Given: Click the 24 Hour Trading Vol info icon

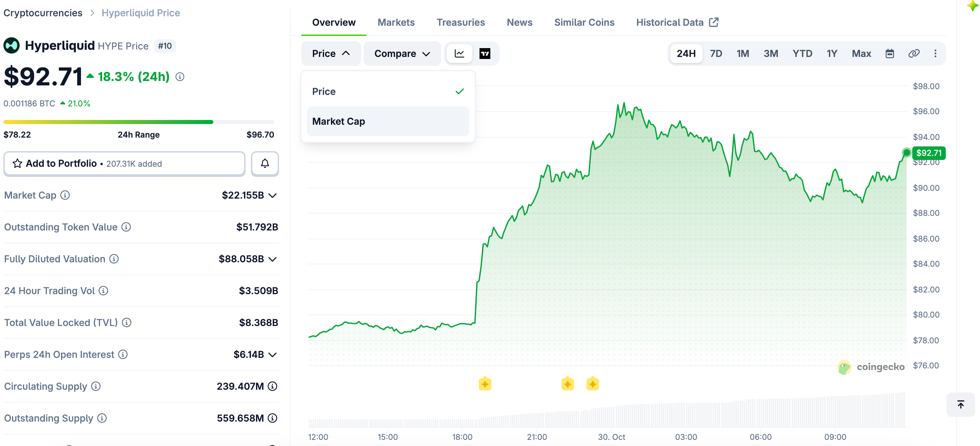Looking at the screenshot, I should (x=104, y=290).
